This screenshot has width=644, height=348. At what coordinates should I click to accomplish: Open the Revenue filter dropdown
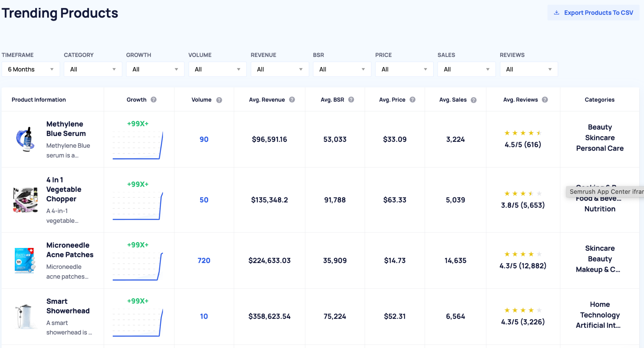point(280,69)
